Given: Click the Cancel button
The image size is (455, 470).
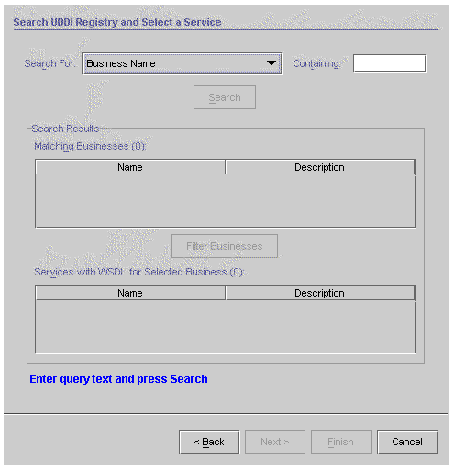Looking at the screenshot, I should pos(407,442).
